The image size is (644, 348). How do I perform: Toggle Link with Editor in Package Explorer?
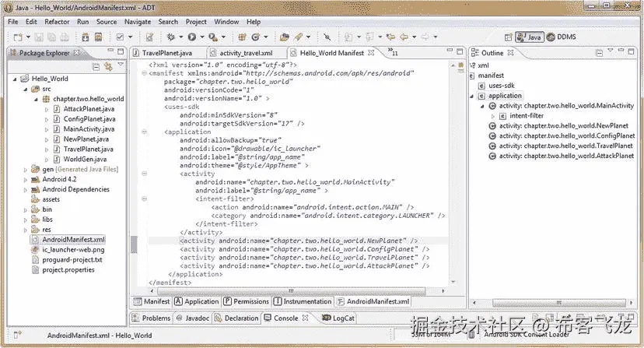(108, 66)
